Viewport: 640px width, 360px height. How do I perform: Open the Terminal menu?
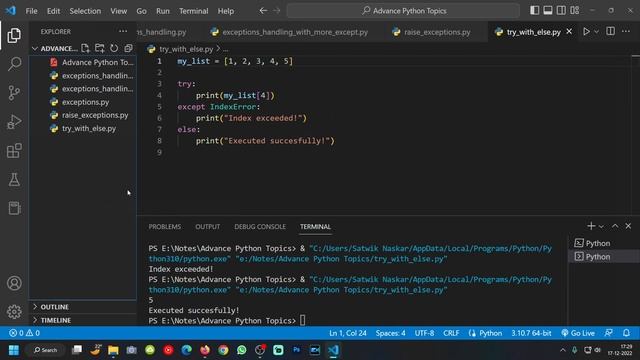193,11
